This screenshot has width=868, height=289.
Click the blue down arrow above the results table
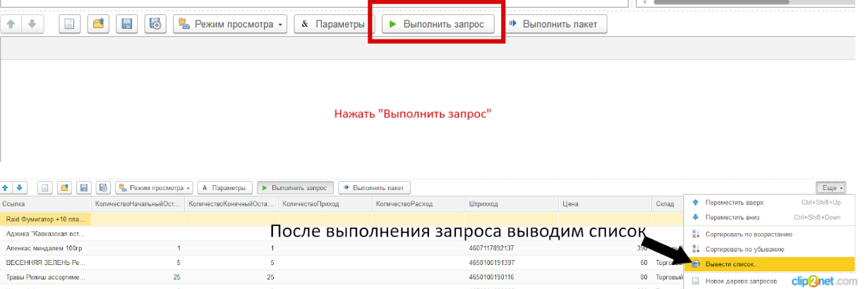pyautogui.click(x=20, y=188)
